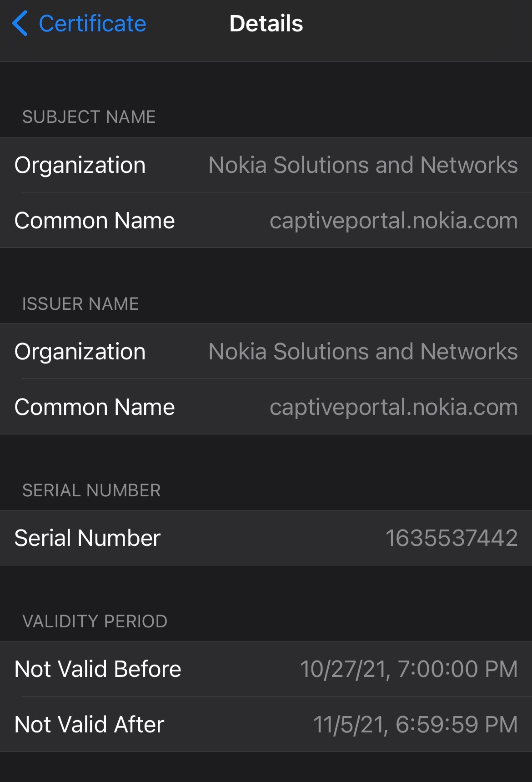532x782 pixels.
Task: Tap Organization label under Subject Name
Action: pyautogui.click(x=80, y=165)
